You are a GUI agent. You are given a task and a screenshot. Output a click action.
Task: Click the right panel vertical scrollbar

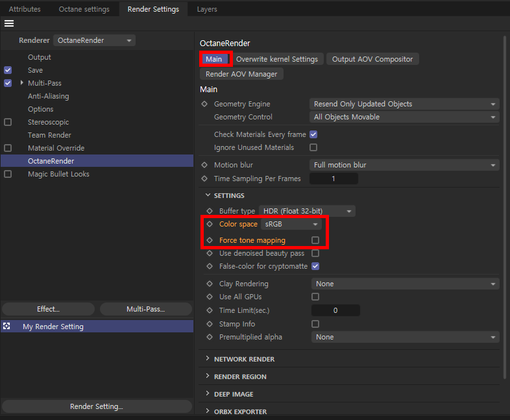click(x=505, y=206)
